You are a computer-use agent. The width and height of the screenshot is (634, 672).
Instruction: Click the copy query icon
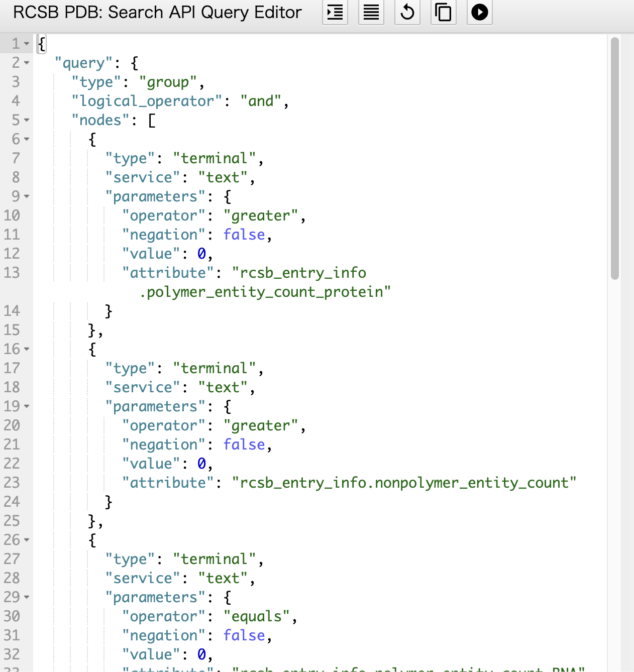pos(444,12)
